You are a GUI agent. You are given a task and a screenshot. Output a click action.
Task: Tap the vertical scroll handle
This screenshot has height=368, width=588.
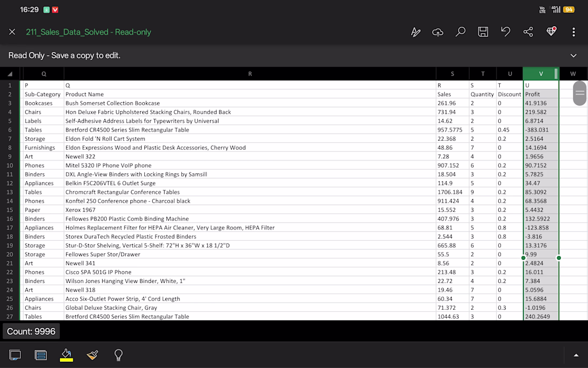580,93
